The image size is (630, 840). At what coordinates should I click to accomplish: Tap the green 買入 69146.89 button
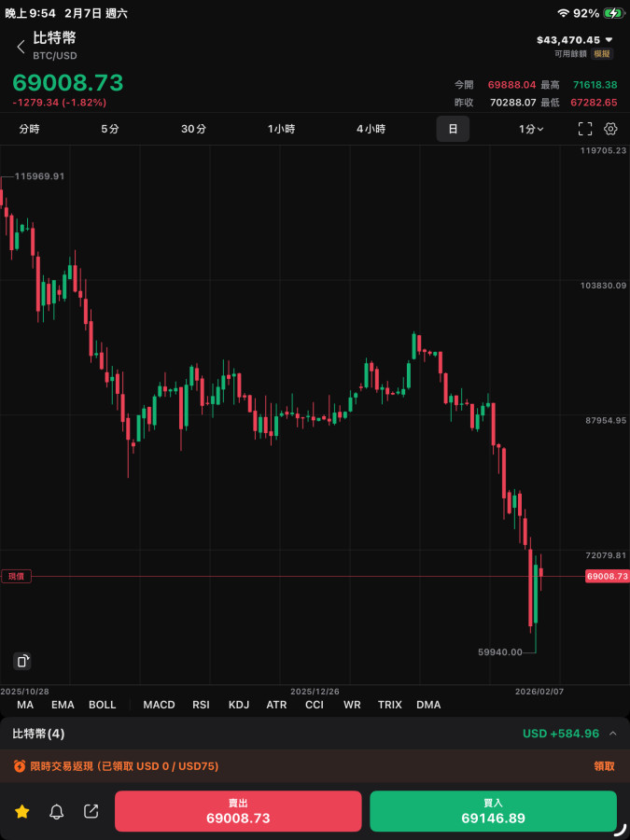[x=494, y=811]
